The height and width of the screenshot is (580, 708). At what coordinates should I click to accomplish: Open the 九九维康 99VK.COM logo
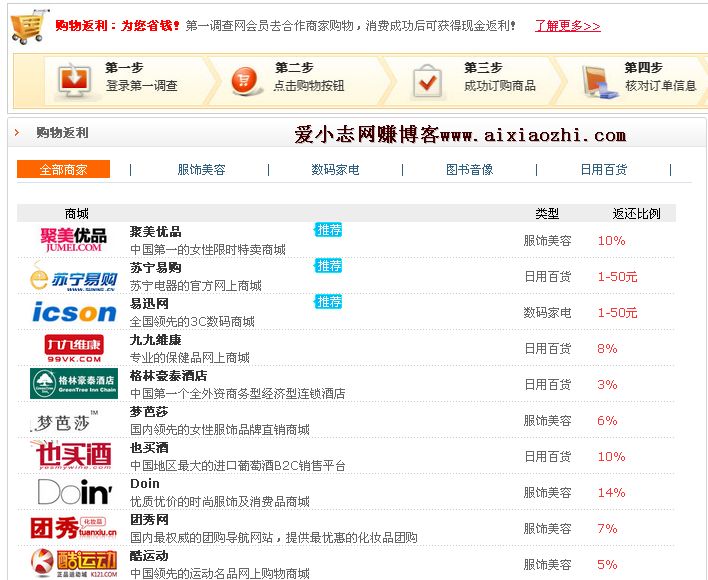click(74, 348)
